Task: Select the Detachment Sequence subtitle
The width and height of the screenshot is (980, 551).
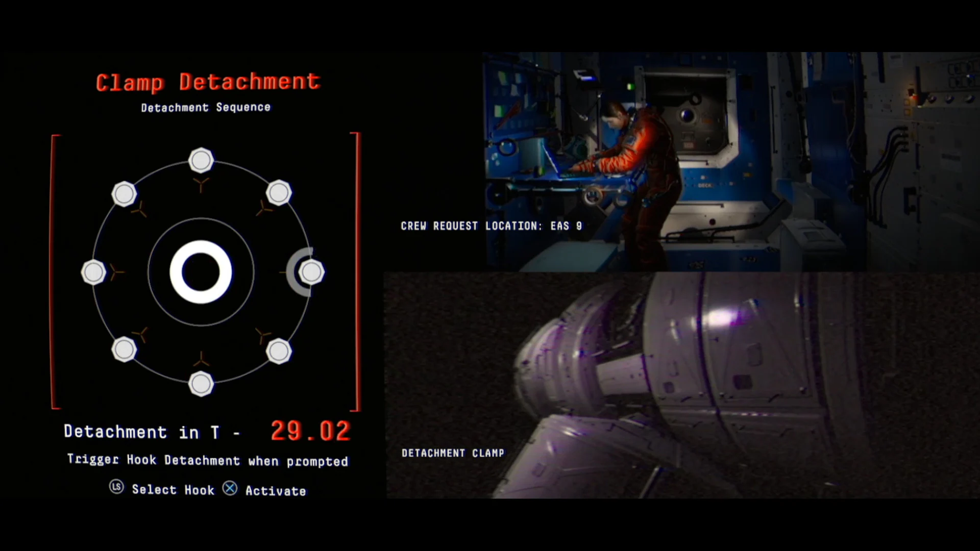Action: pos(206,107)
